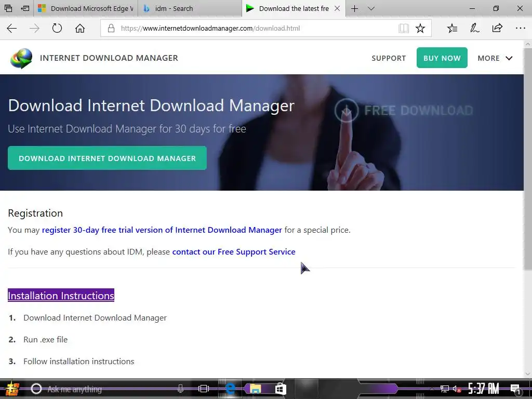Share this page icon
532x399 pixels.
click(497, 28)
